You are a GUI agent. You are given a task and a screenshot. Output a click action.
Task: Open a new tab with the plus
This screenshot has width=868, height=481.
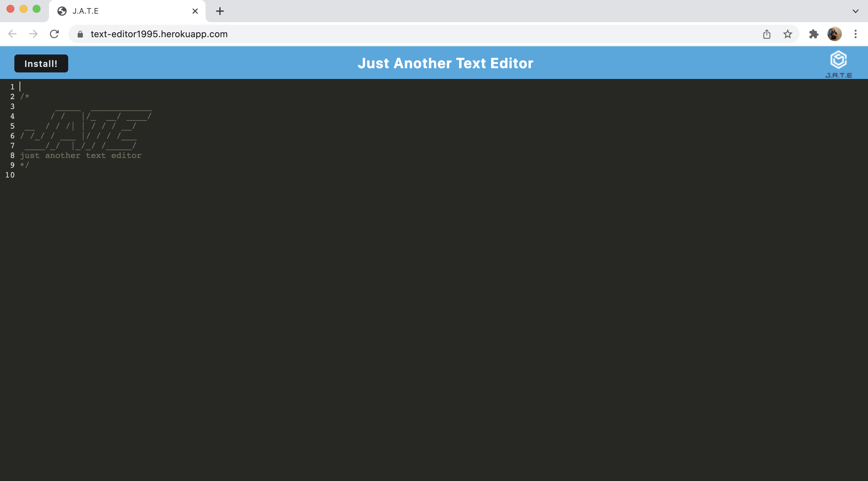point(220,11)
